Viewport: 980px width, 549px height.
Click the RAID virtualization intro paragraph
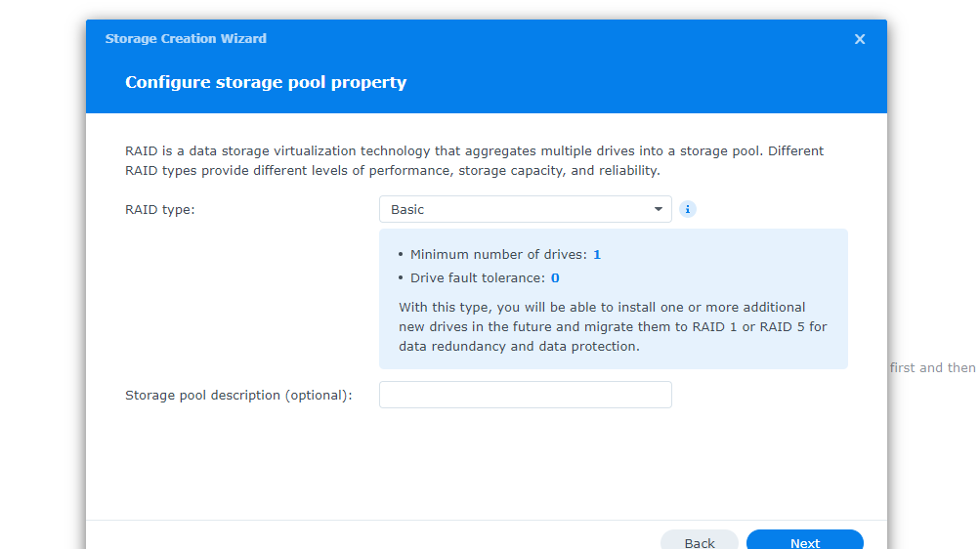pyautogui.click(x=474, y=161)
